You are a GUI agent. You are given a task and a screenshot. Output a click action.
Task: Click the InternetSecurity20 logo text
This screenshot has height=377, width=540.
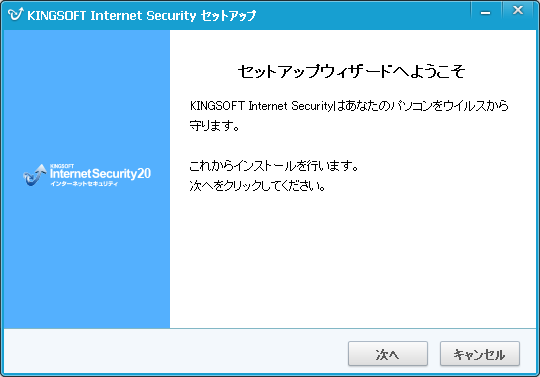click(x=101, y=173)
